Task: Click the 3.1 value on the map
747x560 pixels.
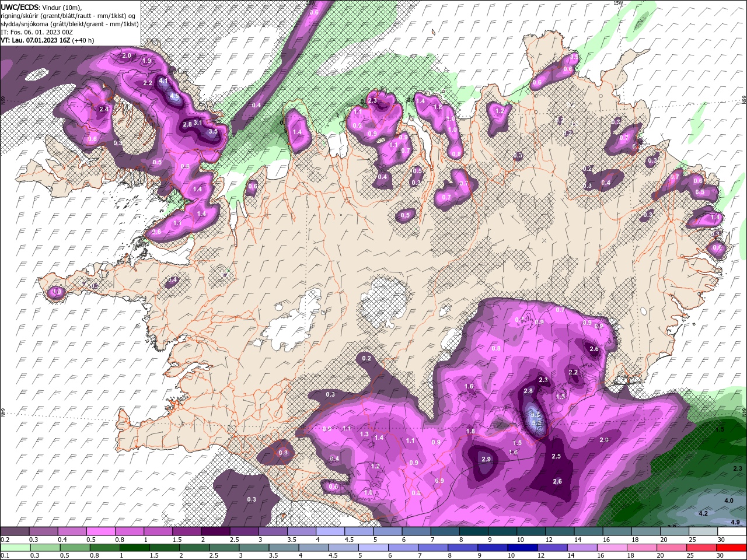Action: [x=198, y=123]
